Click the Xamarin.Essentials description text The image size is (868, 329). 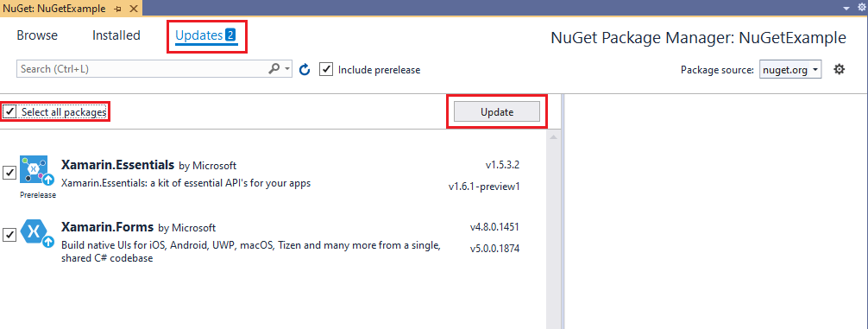tap(186, 182)
